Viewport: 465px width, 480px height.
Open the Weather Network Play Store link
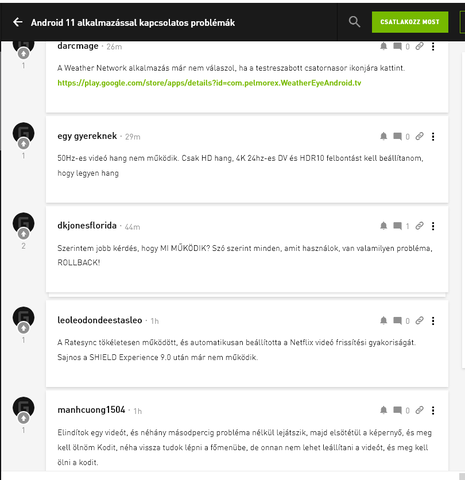point(209,83)
